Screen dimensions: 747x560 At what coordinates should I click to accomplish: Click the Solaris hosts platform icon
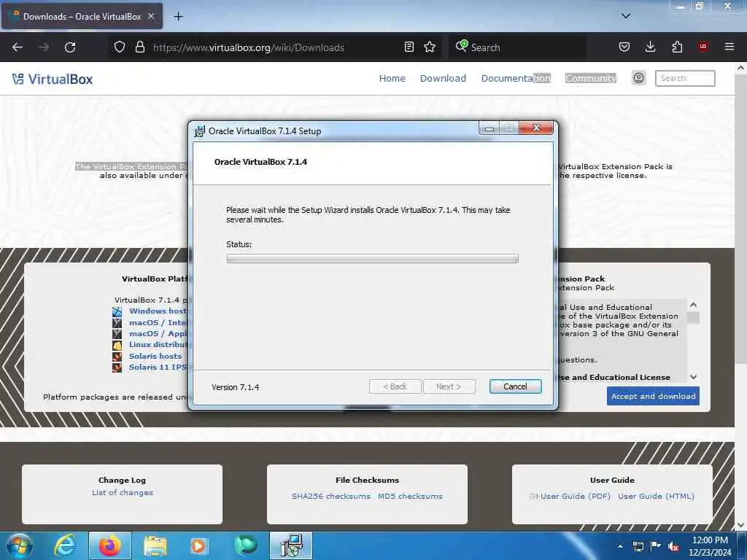coord(117,357)
